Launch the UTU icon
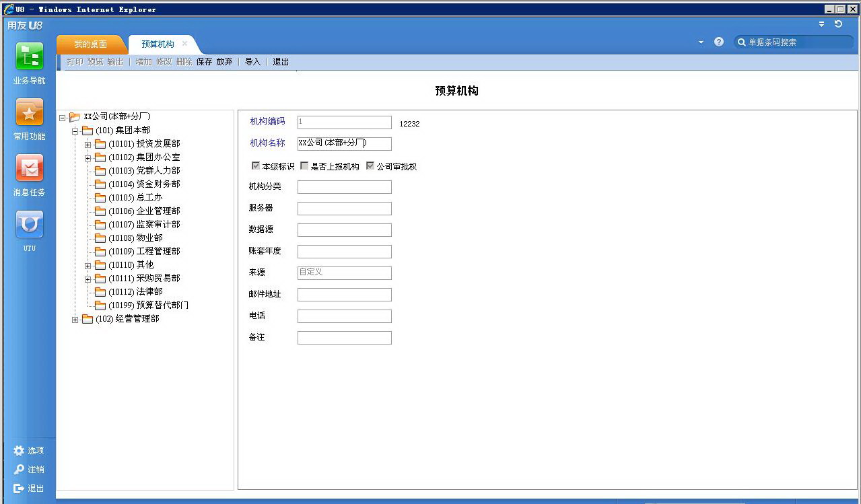This screenshot has width=861, height=504. point(30,224)
